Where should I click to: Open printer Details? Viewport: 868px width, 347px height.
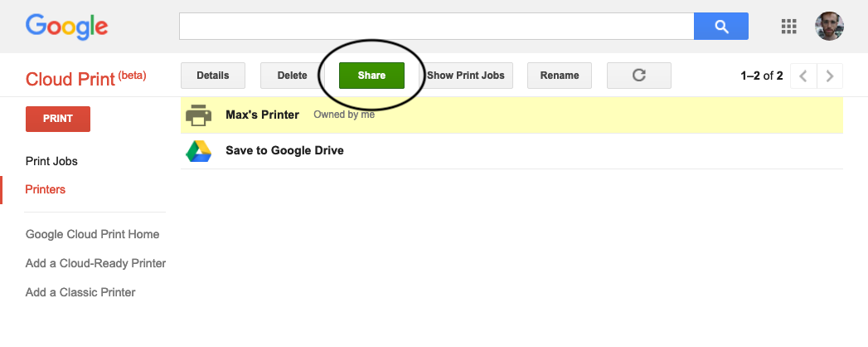(x=212, y=76)
